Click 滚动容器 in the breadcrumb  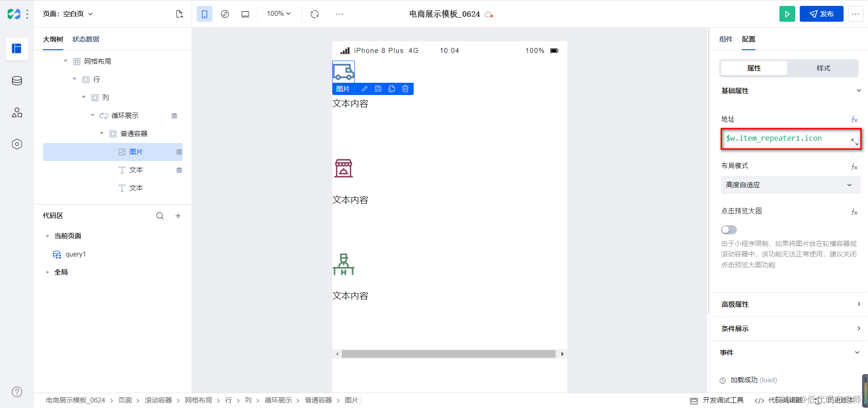click(x=158, y=400)
